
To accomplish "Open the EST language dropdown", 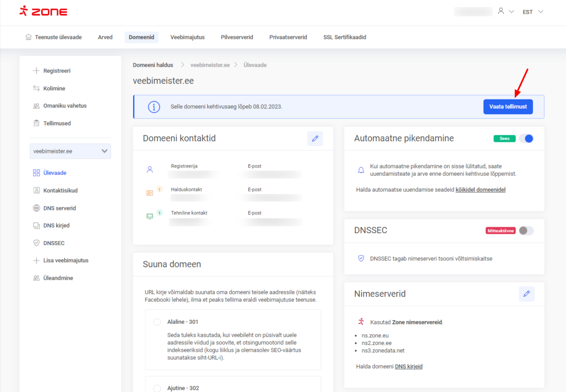I will 532,12.
